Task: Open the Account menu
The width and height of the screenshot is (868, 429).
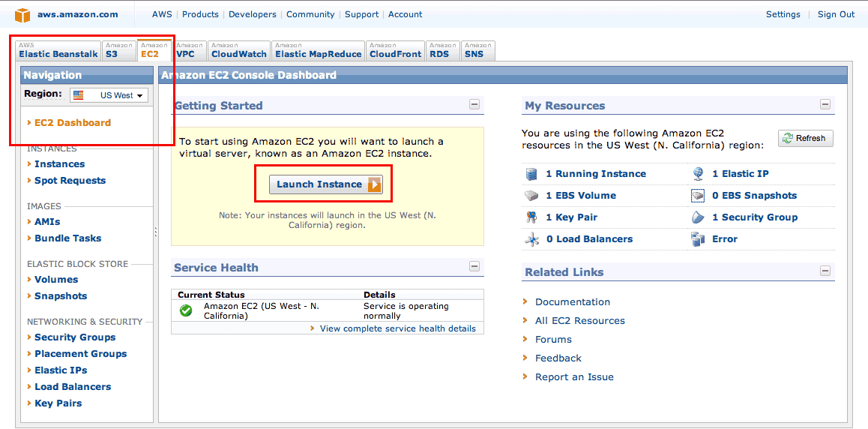Action: coord(406,14)
